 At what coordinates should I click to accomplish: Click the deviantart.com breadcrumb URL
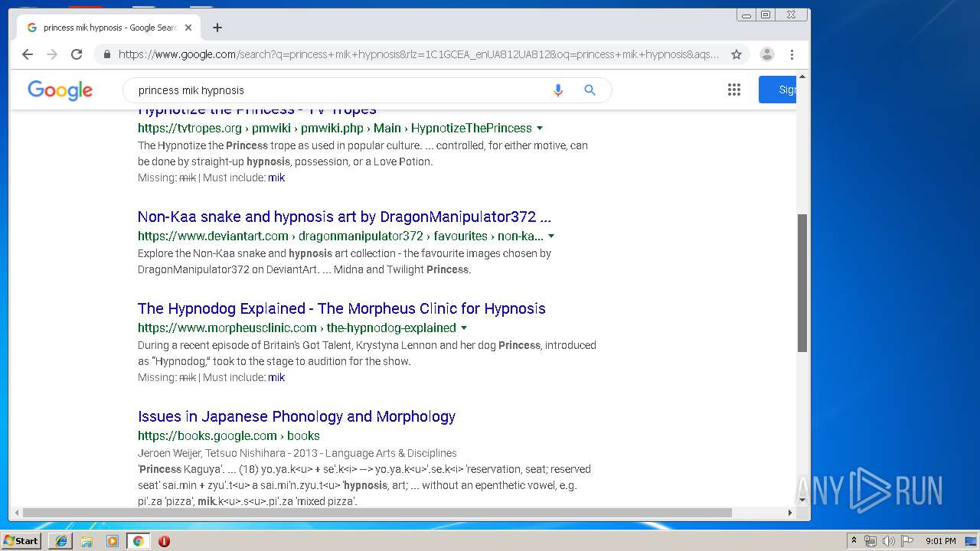341,236
